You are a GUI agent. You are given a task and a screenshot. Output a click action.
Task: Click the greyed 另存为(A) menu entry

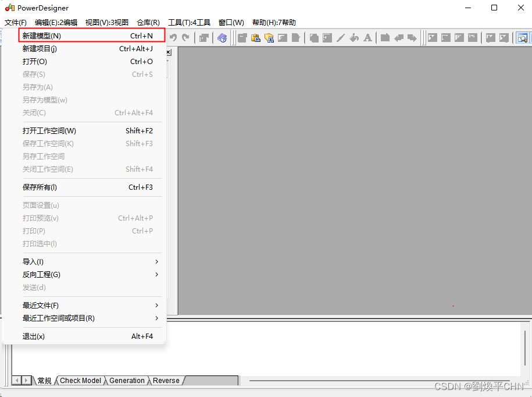point(88,87)
